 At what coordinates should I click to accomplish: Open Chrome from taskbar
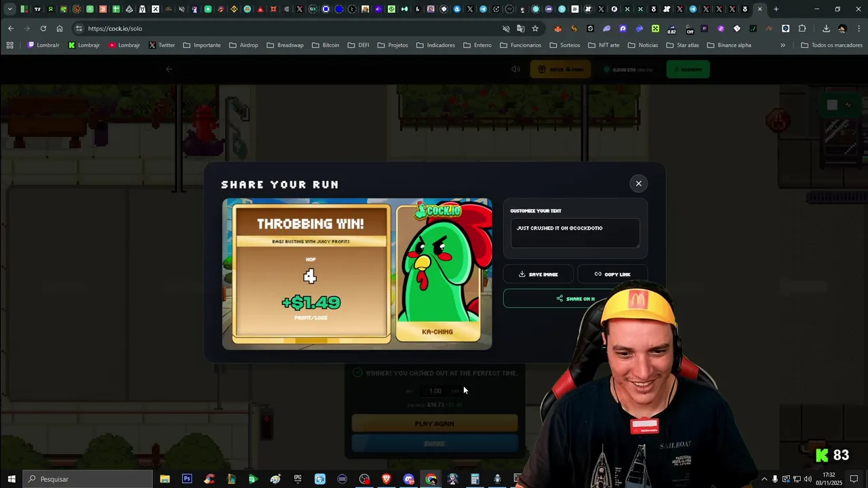[x=431, y=479]
